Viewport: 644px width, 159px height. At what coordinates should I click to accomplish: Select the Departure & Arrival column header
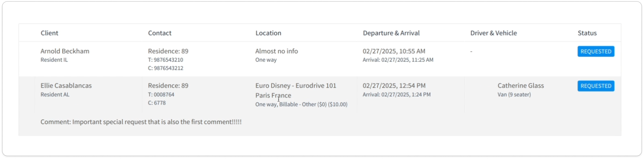[391, 33]
